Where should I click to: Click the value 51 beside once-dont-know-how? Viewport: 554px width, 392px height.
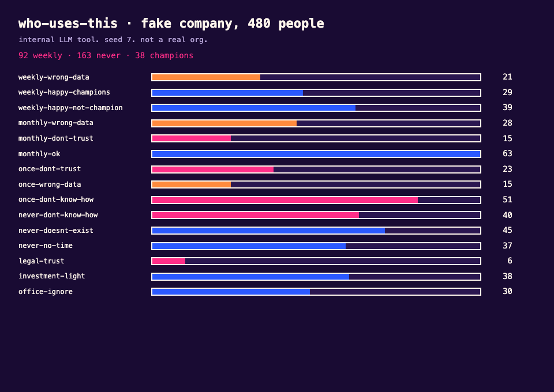507,199
